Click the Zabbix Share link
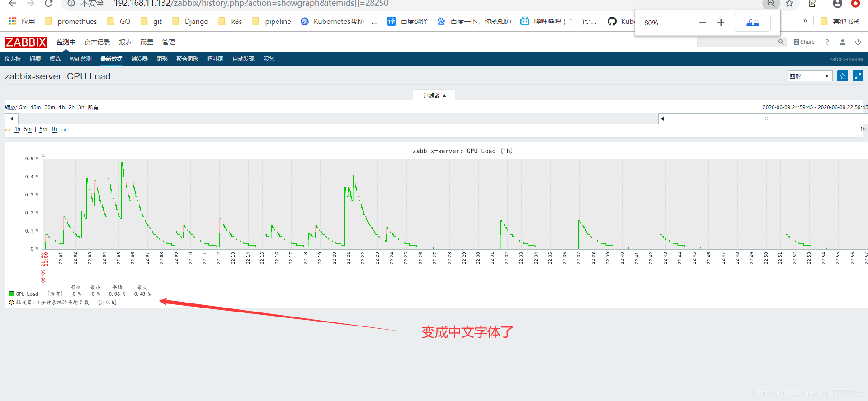 tap(804, 42)
